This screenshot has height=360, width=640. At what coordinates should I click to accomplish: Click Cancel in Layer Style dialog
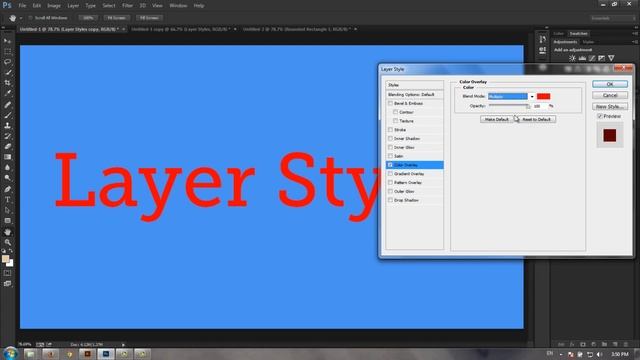click(x=610, y=95)
